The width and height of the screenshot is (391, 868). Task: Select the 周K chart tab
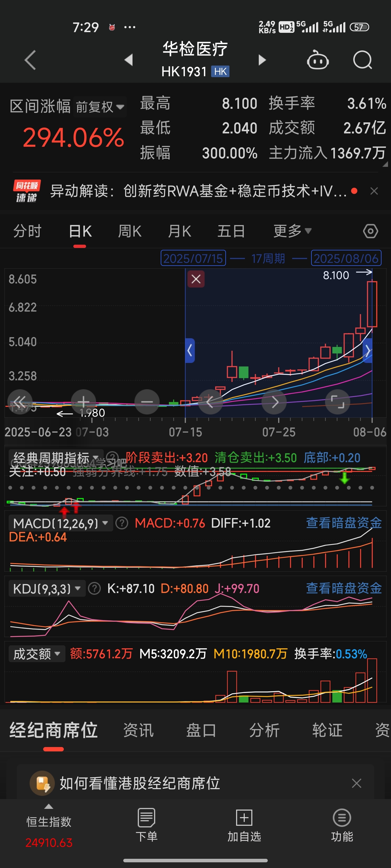pyautogui.click(x=130, y=231)
